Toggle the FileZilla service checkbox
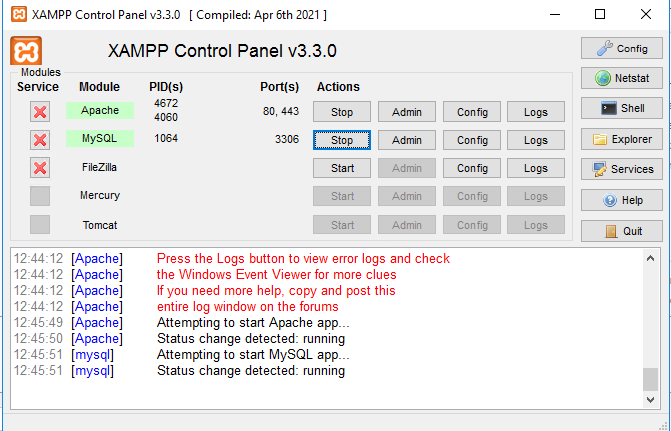The width and height of the screenshot is (671, 431). pos(40,168)
